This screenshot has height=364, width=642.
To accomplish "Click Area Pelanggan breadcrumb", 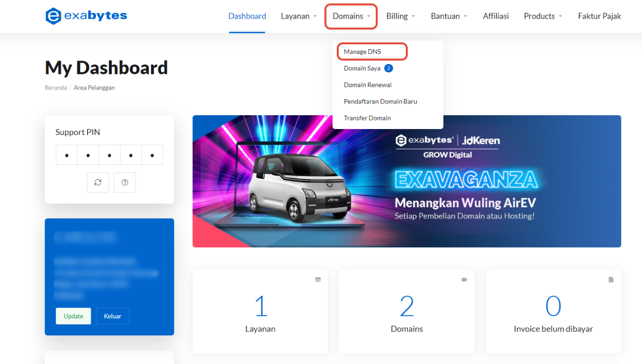I will pyautogui.click(x=94, y=88).
